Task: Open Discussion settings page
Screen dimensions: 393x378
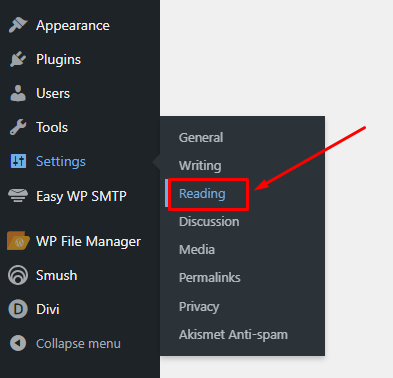Action: 209,222
